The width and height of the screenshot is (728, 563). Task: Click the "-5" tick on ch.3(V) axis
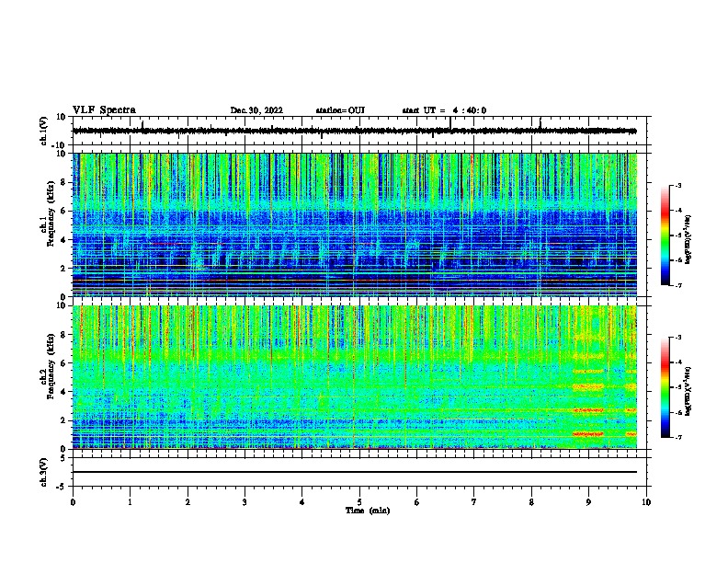62,487
